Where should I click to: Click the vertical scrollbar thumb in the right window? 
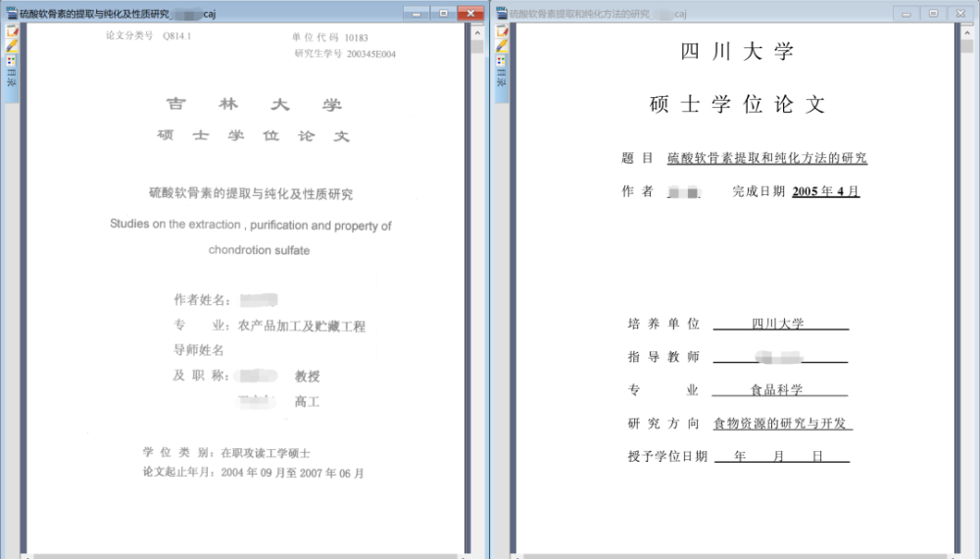coord(967,47)
